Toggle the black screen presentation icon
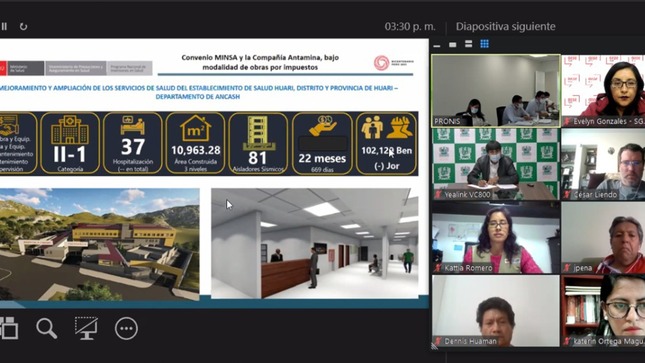The width and height of the screenshot is (645, 363). click(86, 328)
